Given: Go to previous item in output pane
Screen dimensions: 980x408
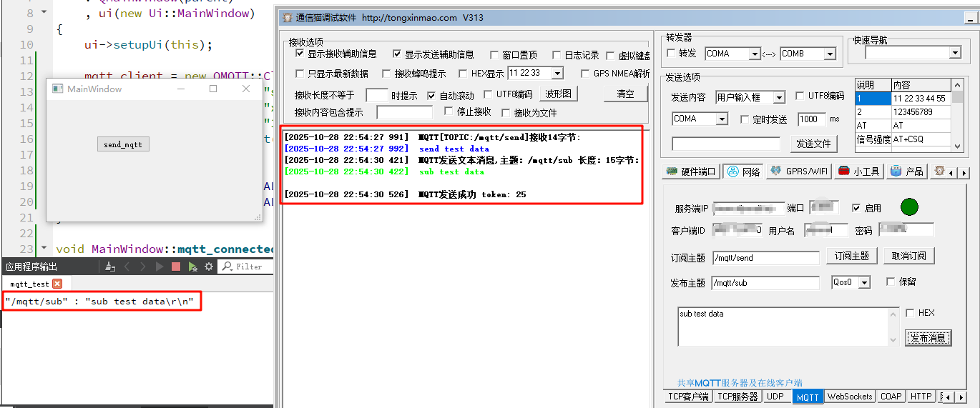Looking at the screenshot, I should pyautogui.click(x=127, y=267).
